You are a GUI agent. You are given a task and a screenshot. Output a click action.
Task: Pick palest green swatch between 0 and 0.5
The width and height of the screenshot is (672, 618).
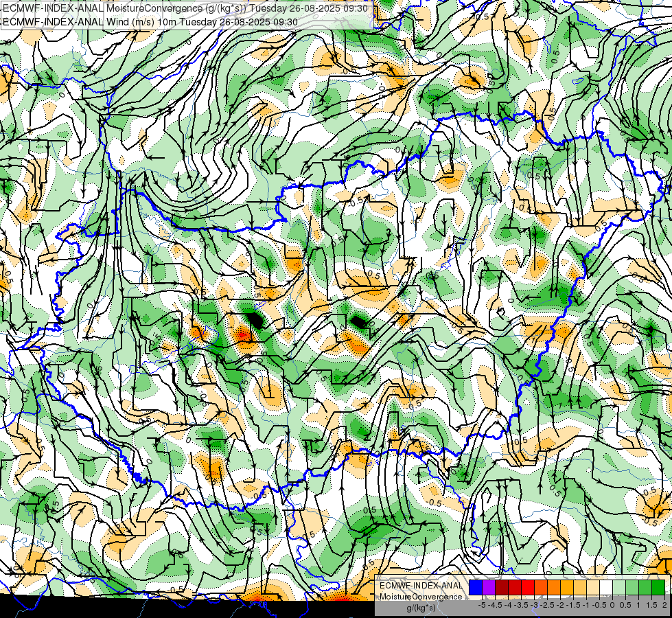click(x=619, y=588)
